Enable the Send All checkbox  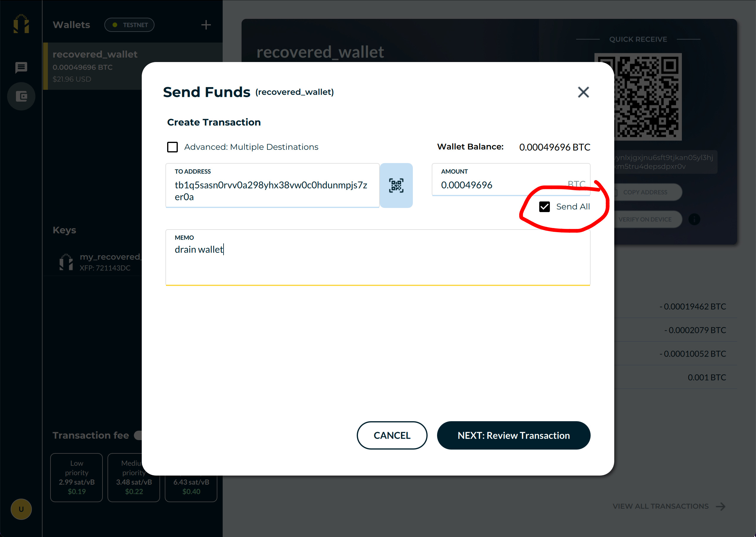543,207
